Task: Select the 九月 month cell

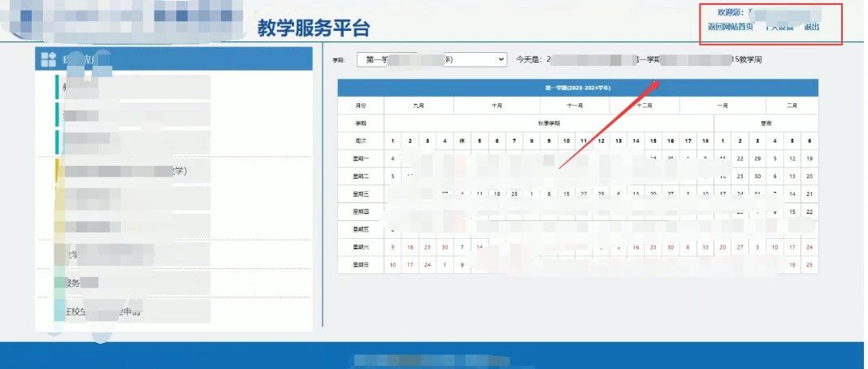Action: [419, 105]
